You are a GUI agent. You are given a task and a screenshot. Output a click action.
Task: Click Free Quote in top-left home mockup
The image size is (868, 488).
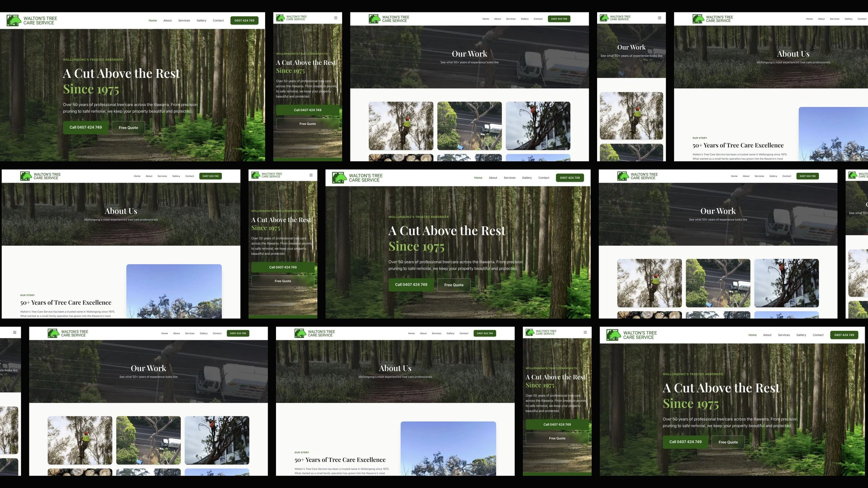(128, 128)
